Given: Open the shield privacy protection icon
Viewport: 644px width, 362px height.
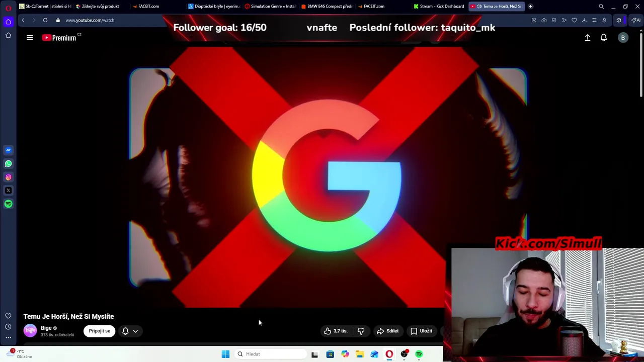Looking at the screenshot, I should (x=554, y=20).
